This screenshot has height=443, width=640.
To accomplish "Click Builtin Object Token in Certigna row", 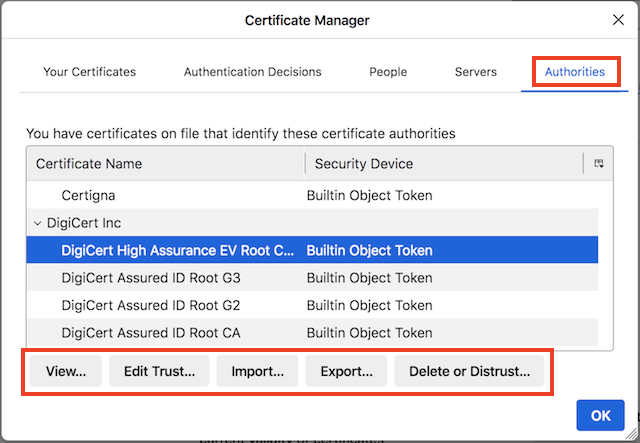I will point(369,195).
